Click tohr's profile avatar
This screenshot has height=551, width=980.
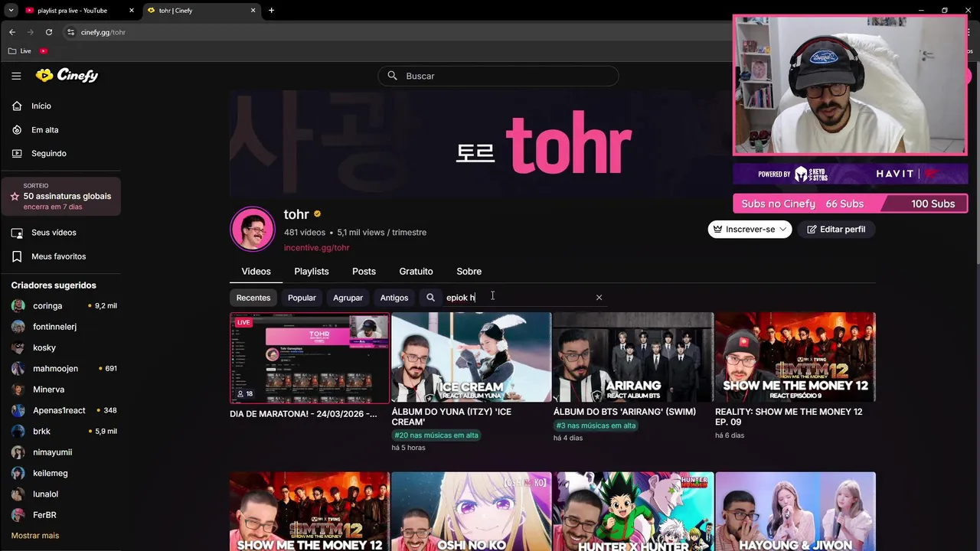[253, 229]
